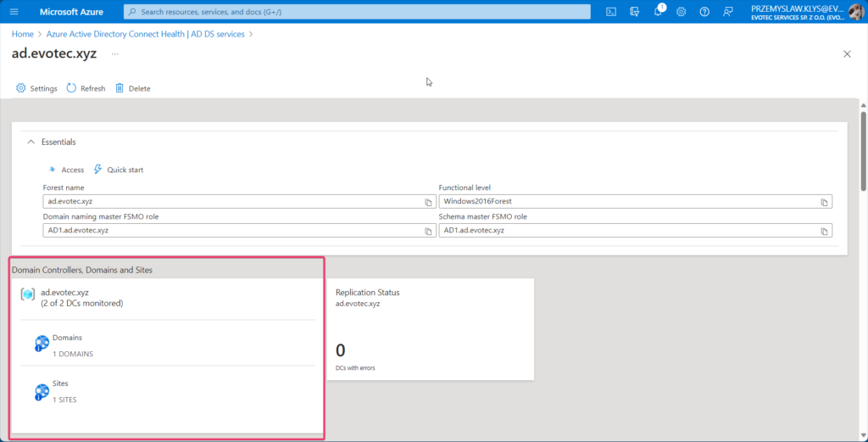868x442 pixels.
Task: Copy the Forest name value
Action: click(x=428, y=202)
